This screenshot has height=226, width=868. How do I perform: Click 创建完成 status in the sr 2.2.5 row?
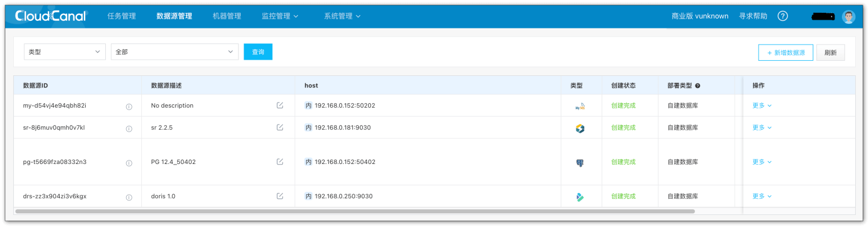(623, 127)
